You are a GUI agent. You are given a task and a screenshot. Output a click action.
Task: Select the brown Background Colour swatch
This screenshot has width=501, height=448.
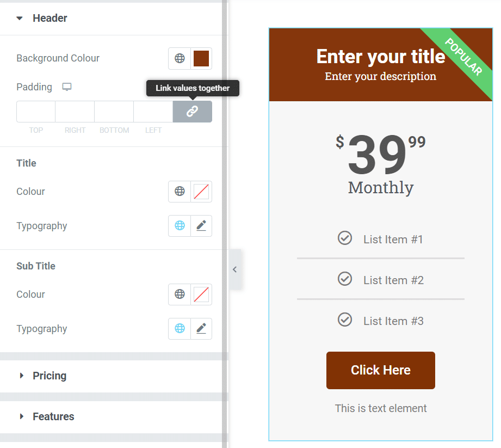pos(201,58)
